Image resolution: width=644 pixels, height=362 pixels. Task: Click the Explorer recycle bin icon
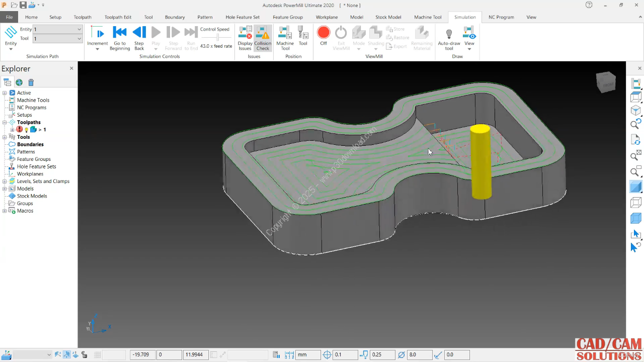(x=31, y=82)
